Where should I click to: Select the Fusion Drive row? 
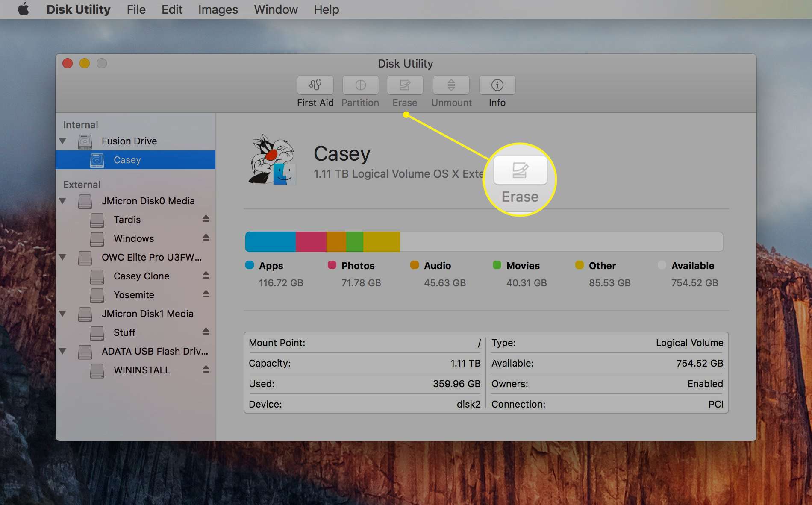135,141
